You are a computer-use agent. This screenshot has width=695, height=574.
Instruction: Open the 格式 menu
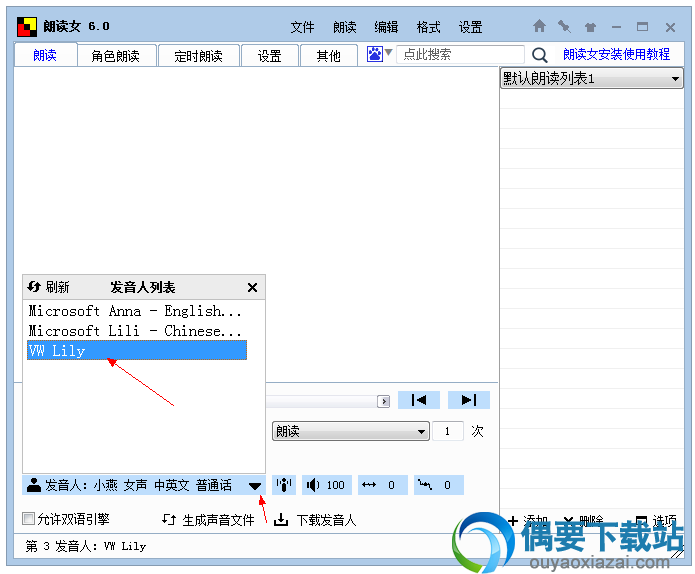click(x=428, y=27)
